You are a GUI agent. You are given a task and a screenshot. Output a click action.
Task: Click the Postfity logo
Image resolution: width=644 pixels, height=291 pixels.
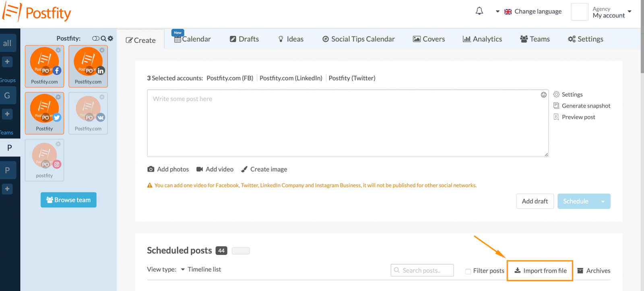tap(37, 12)
